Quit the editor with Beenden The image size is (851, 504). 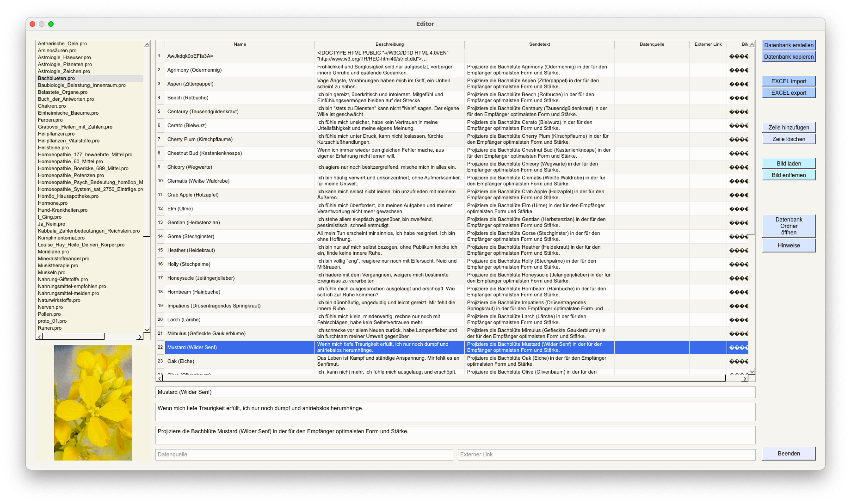(789, 454)
